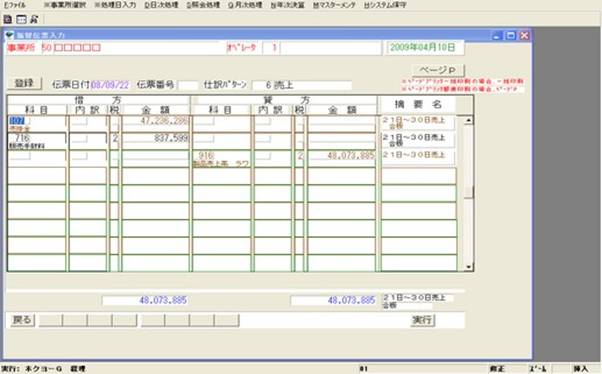This screenshot has width=602, height=374.
Task: Click the 登録 button
Action: coord(24,83)
